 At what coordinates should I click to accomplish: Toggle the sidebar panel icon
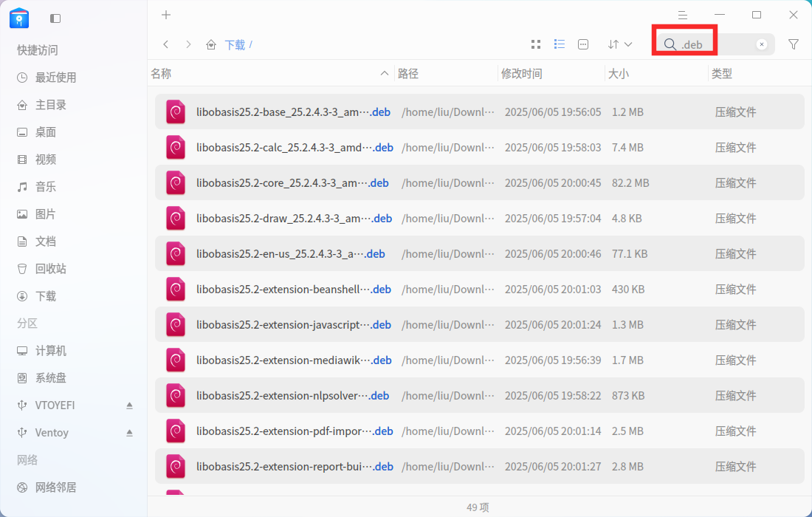[x=55, y=18]
